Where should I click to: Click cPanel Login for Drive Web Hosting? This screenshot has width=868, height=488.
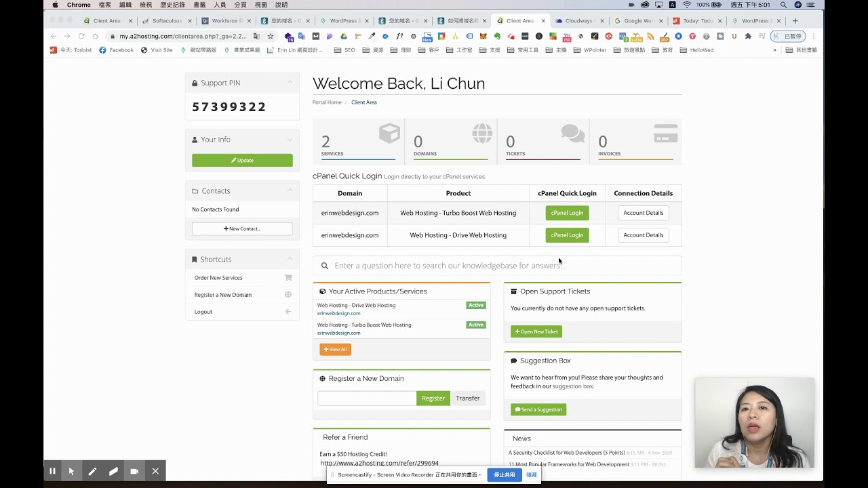(x=567, y=235)
